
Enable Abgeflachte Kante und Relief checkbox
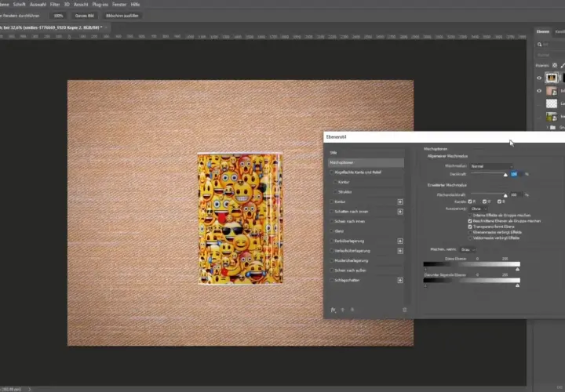click(x=331, y=172)
